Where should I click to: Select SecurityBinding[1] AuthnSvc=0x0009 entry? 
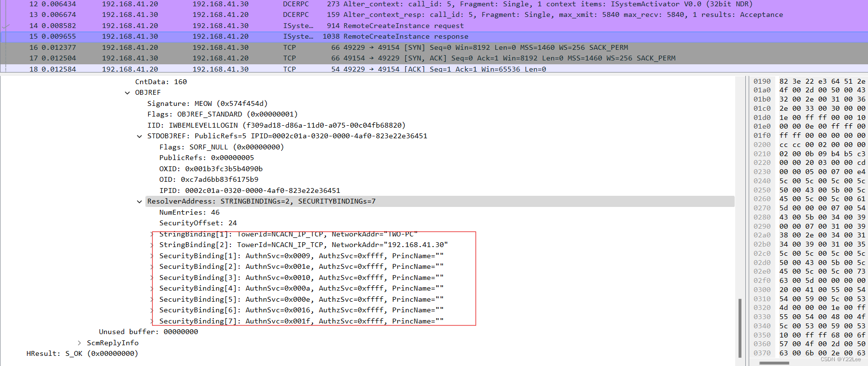point(301,256)
